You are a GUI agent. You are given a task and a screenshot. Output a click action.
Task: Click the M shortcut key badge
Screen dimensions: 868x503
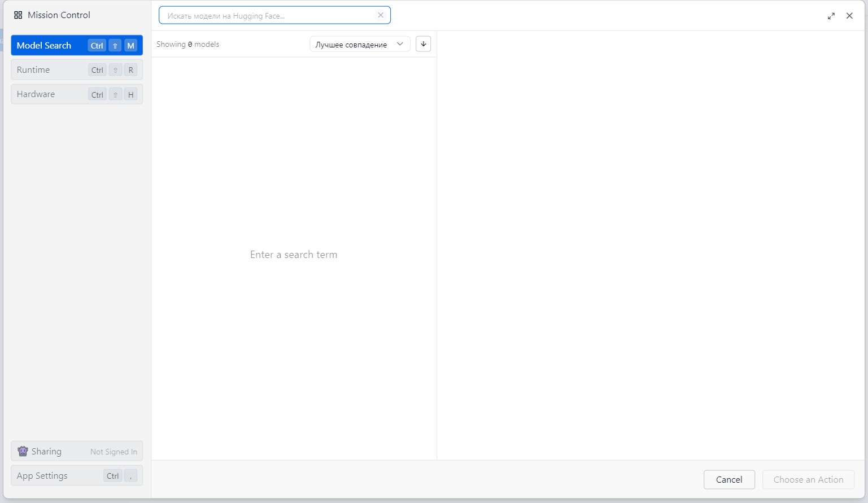(x=130, y=46)
